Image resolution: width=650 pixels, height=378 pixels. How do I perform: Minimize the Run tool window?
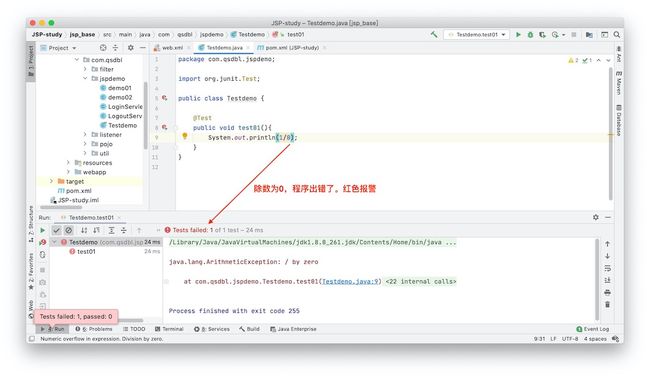click(608, 217)
